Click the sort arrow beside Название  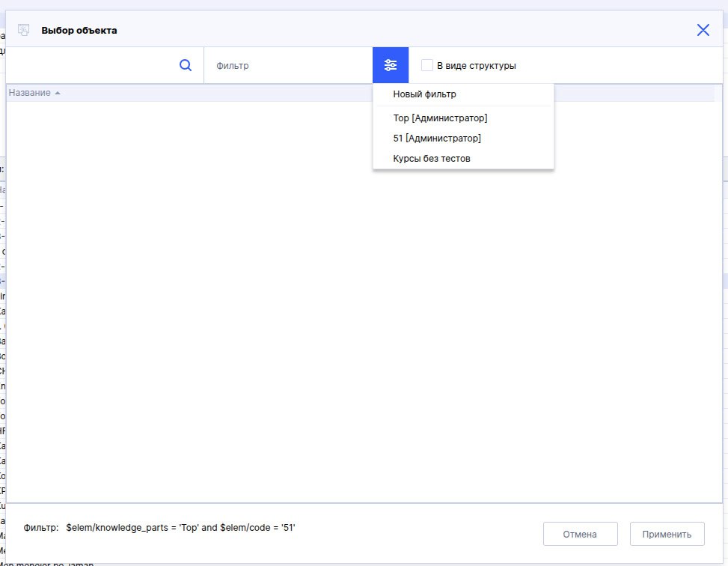coord(58,93)
